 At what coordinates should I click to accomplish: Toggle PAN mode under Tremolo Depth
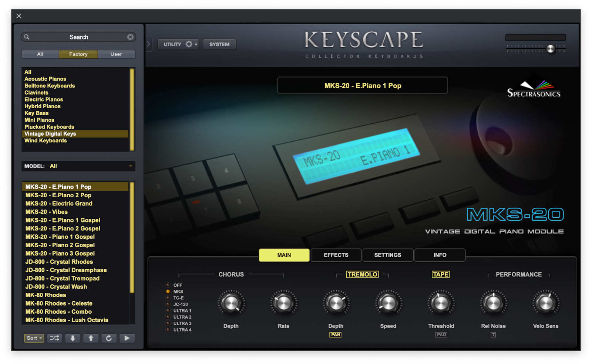tap(336, 335)
